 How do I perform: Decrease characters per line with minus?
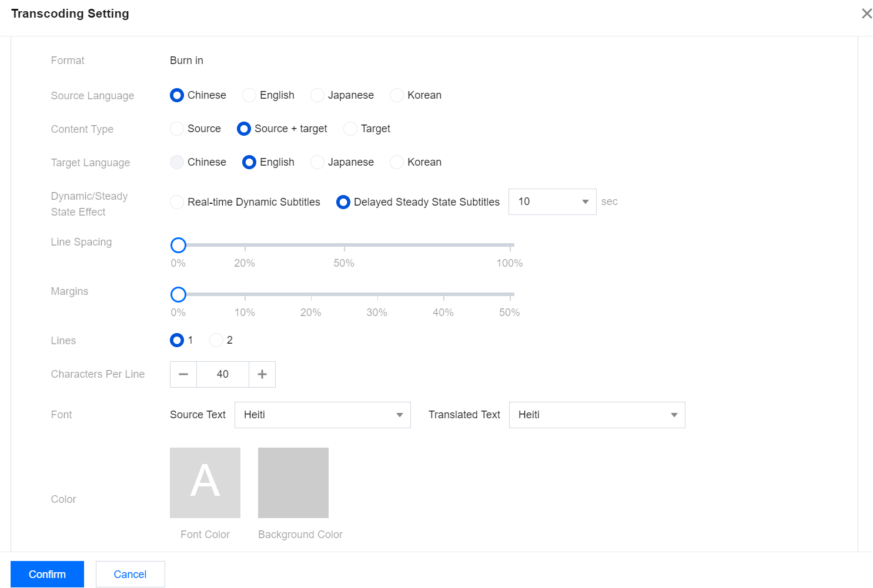183,374
